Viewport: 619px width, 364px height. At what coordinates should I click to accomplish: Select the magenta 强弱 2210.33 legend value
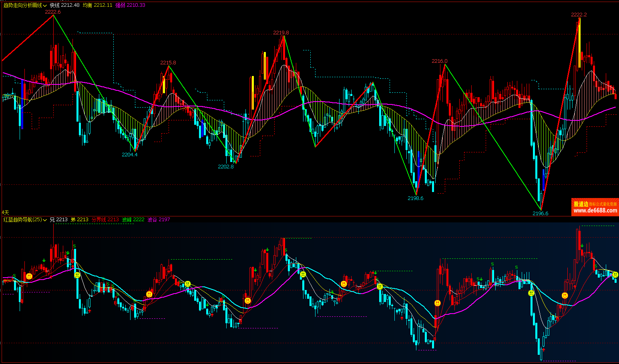[x=130, y=5]
